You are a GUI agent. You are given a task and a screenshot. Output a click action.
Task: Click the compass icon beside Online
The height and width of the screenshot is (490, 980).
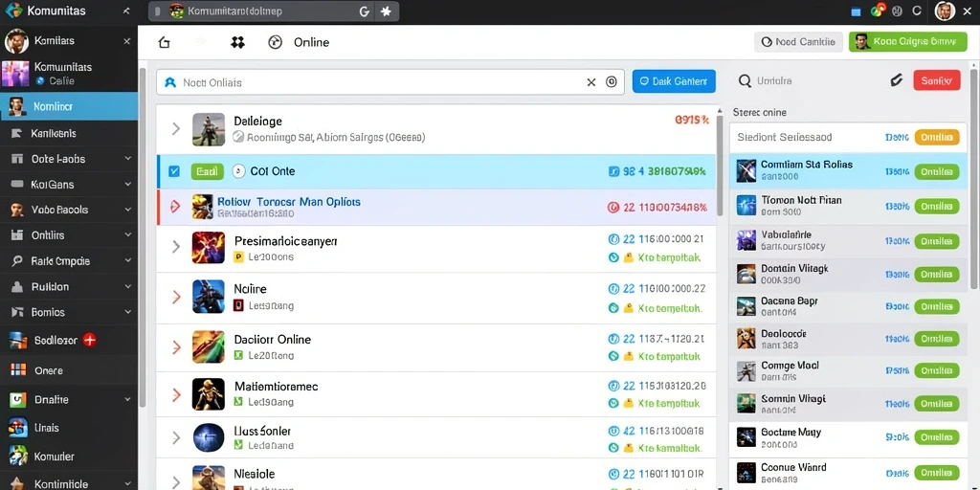point(275,42)
